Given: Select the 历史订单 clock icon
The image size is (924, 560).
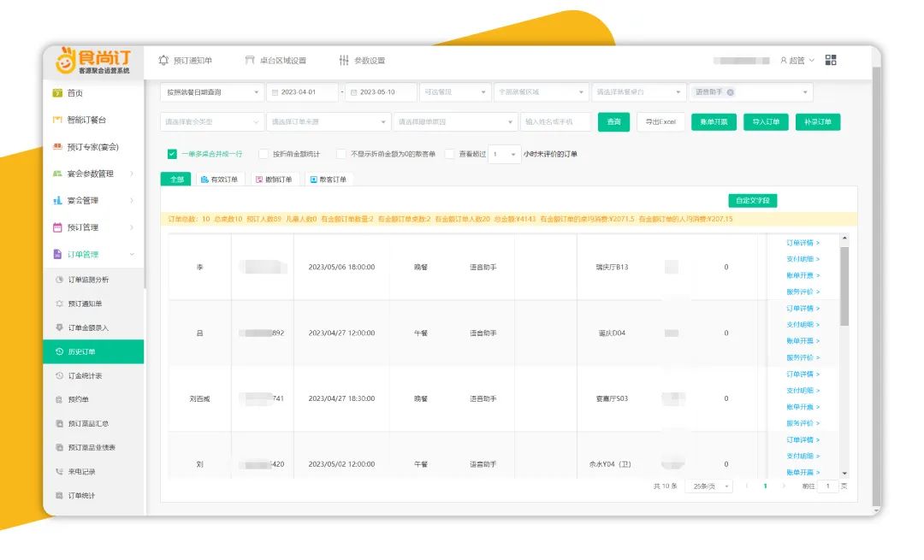Looking at the screenshot, I should 59,351.
